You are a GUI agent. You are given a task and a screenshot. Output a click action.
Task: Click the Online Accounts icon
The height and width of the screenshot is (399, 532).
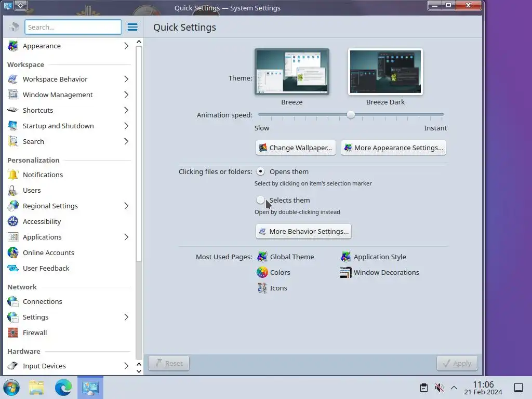coord(13,253)
